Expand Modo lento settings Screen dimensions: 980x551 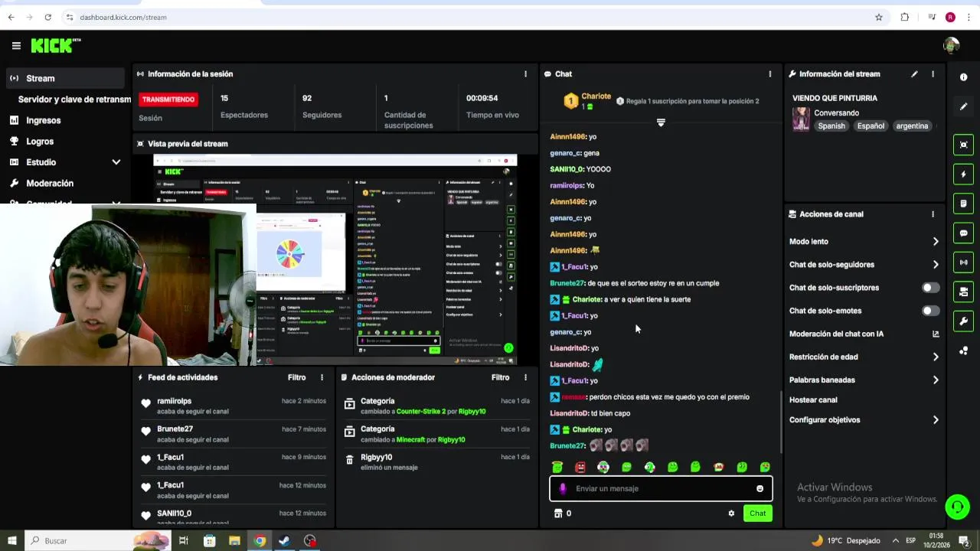pyautogui.click(x=936, y=242)
